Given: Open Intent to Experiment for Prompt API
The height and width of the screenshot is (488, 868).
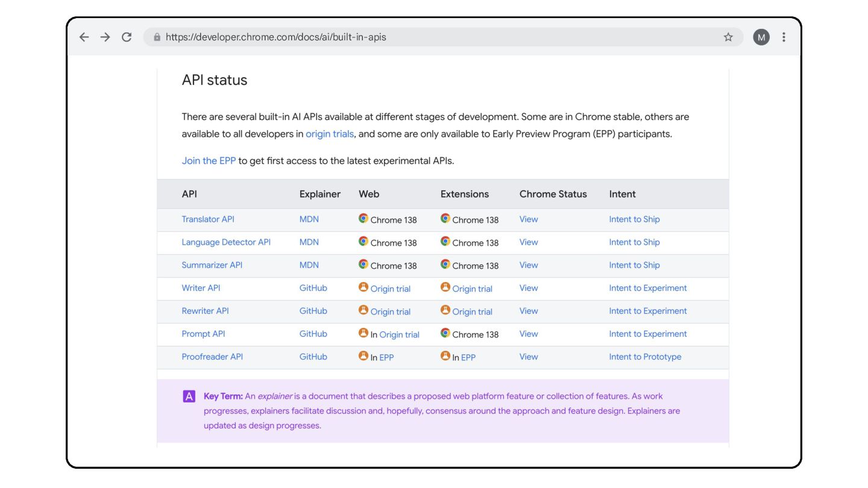Looking at the screenshot, I should coord(648,334).
